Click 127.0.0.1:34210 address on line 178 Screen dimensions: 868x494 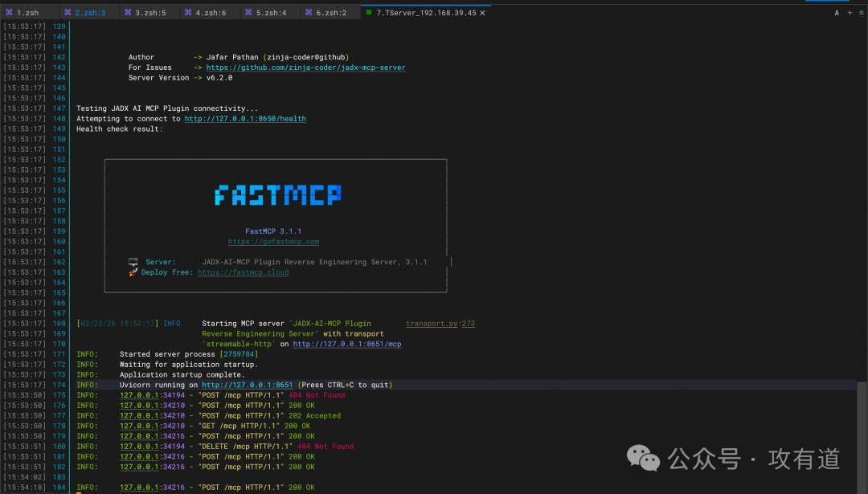pos(152,426)
